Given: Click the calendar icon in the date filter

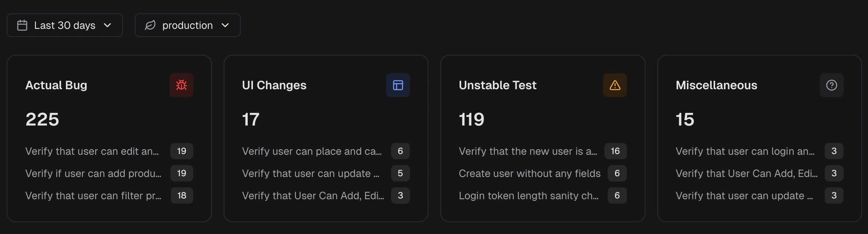Looking at the screenshot, I should (22, 25).
